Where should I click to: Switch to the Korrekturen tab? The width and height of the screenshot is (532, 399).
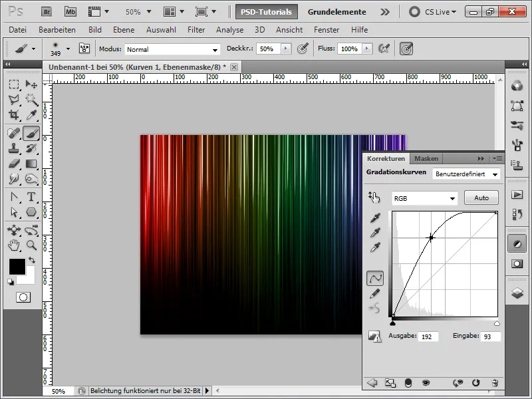click(386, 158)
